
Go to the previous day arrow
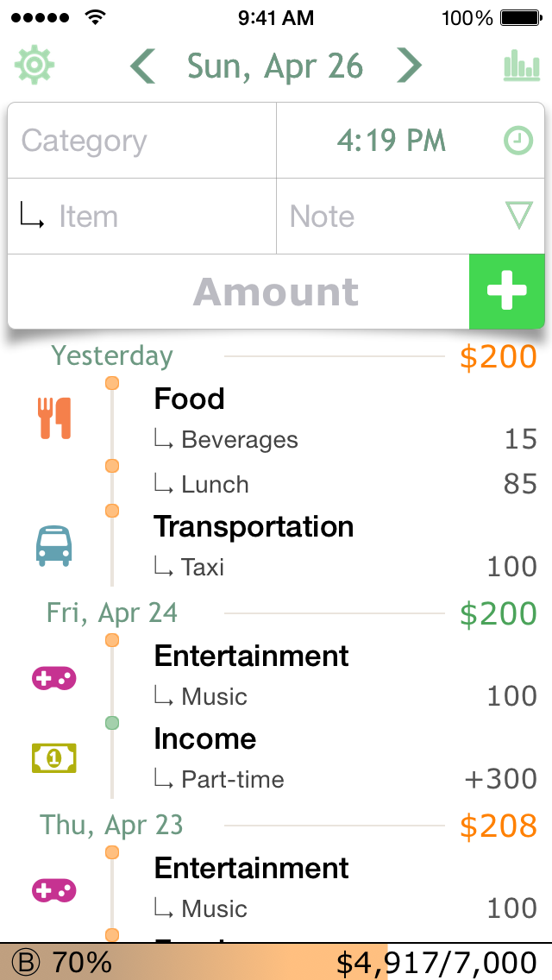click(143, 66)
